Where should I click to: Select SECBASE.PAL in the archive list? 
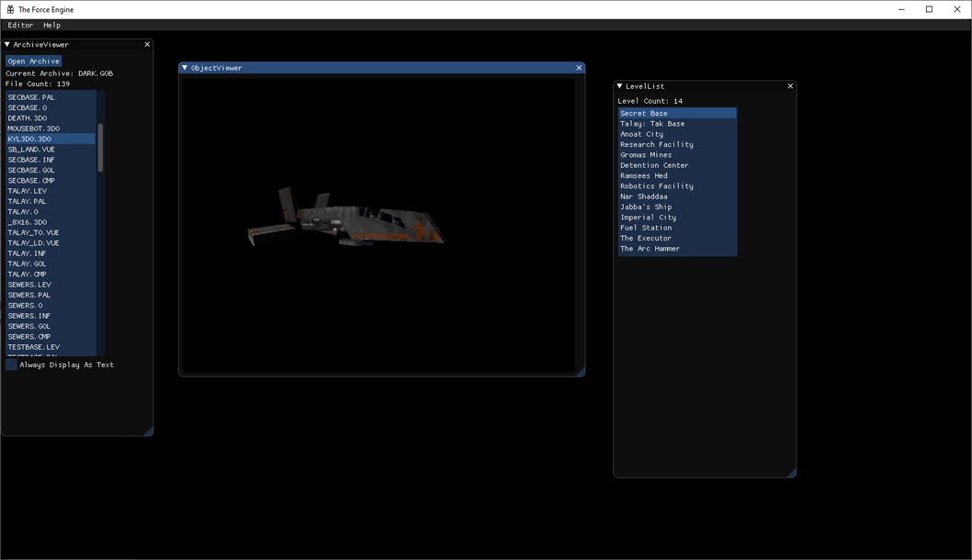(x=51, y=97)
